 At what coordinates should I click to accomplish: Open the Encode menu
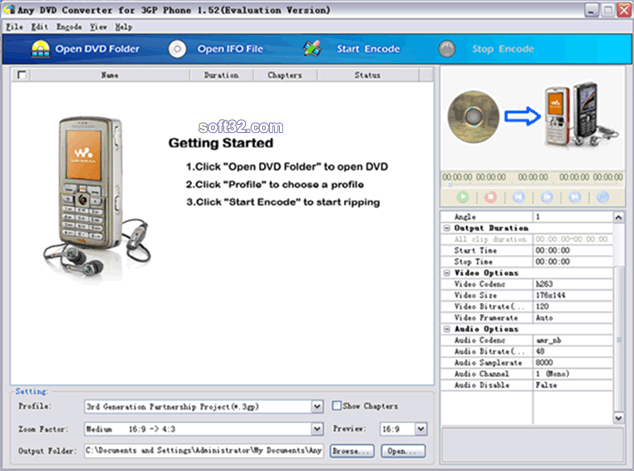[x=69, y=27]
